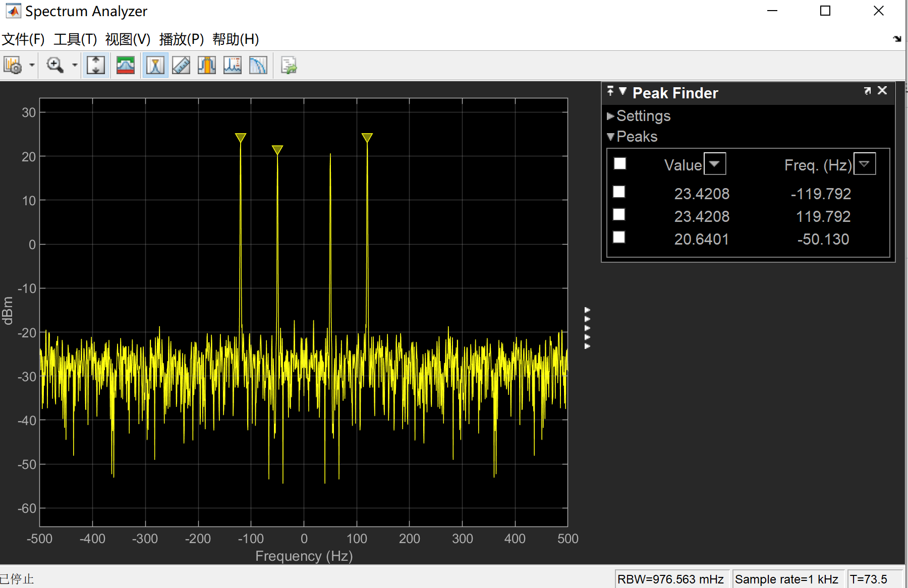
Task: Click the MATLAB icon in the title bar
Action: (13, 11)
